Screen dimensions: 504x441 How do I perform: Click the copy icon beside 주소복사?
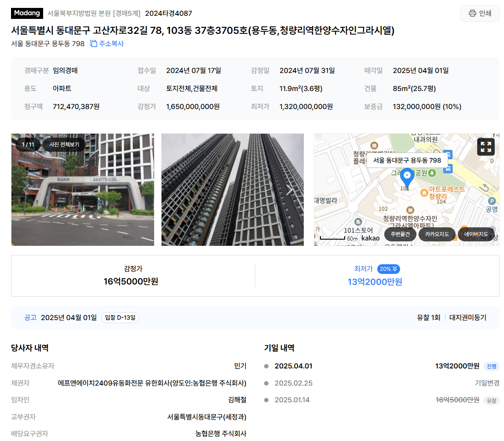coord(93,44)
